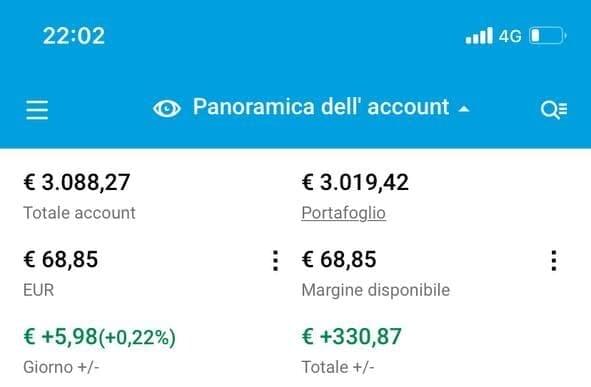The image size is (591, 387).
Task: Tap the battery status icon
Action: (x=548, y=36)
